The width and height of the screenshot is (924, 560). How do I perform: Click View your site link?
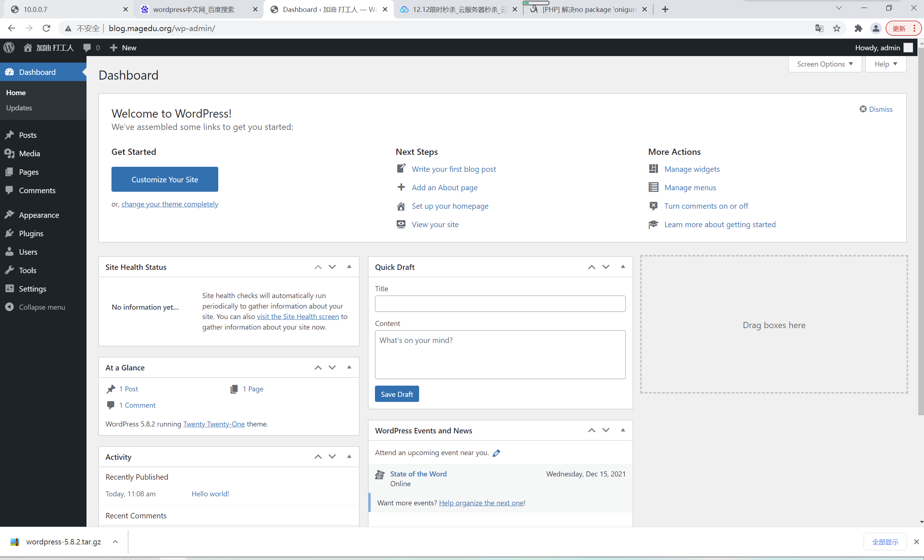coord(435,224)
